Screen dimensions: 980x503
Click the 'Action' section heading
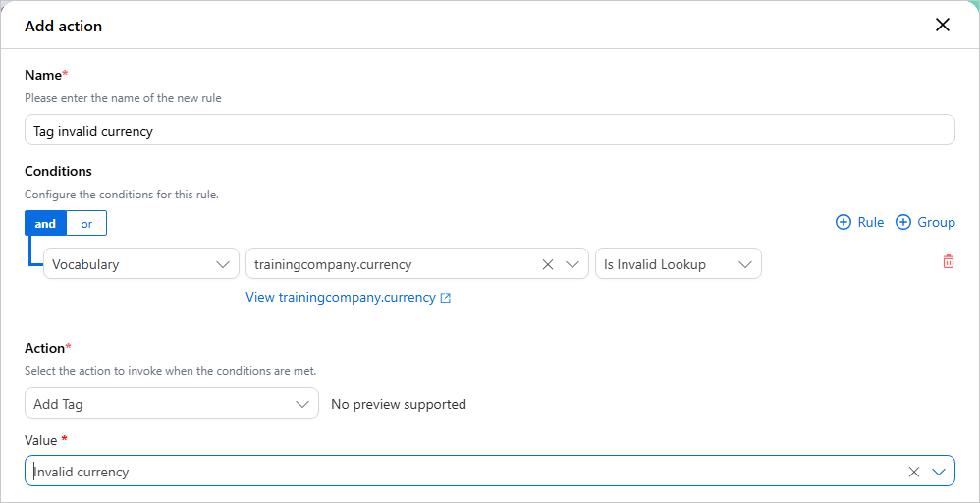[44, 348]
